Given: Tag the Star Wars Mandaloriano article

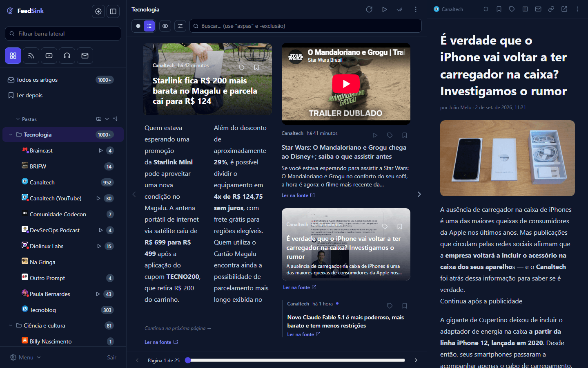Looking at the screenshot, I should (x=390, y=135).
